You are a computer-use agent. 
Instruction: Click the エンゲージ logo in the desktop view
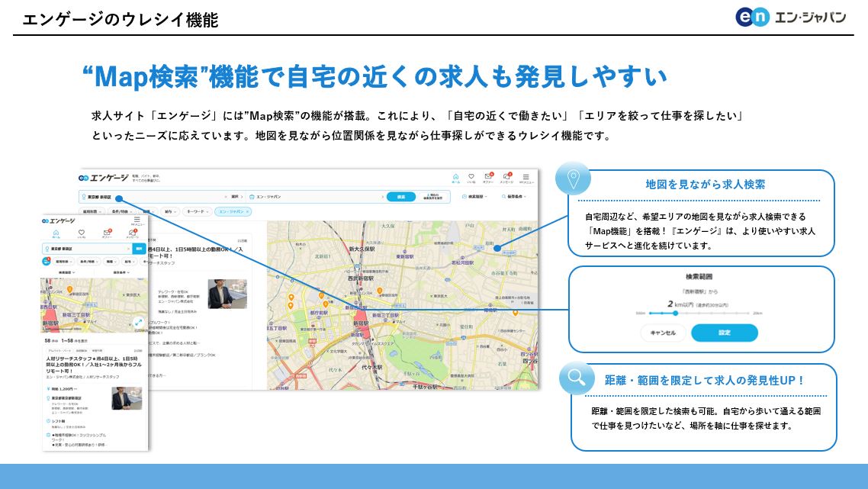coord(103,178)
